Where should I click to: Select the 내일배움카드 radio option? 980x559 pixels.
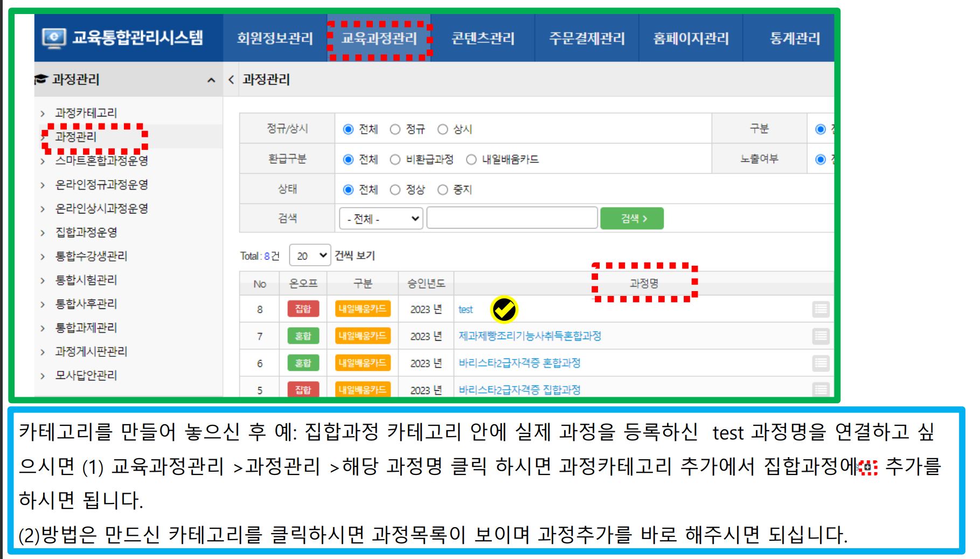pos(471,160)
